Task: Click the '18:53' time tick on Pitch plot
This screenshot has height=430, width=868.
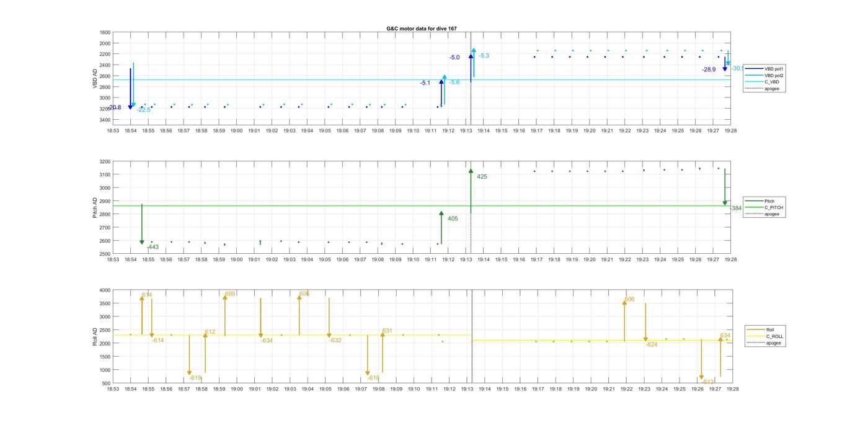Action: click(x=113, y=260)
